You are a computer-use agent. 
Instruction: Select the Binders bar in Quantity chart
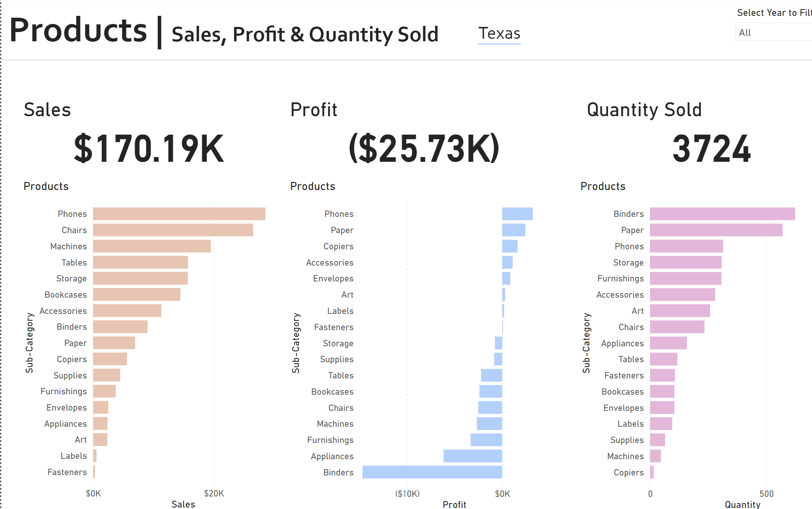pyautogui.click(x=722, y=214)
